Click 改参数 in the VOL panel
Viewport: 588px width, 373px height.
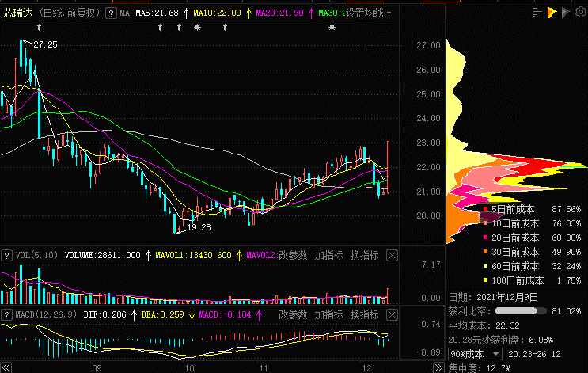[293, 256]
